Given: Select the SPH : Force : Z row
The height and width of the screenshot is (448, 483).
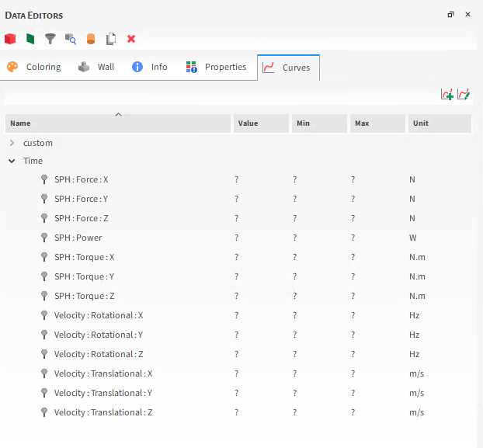Looking at the screenshot, I should point(238,218).
